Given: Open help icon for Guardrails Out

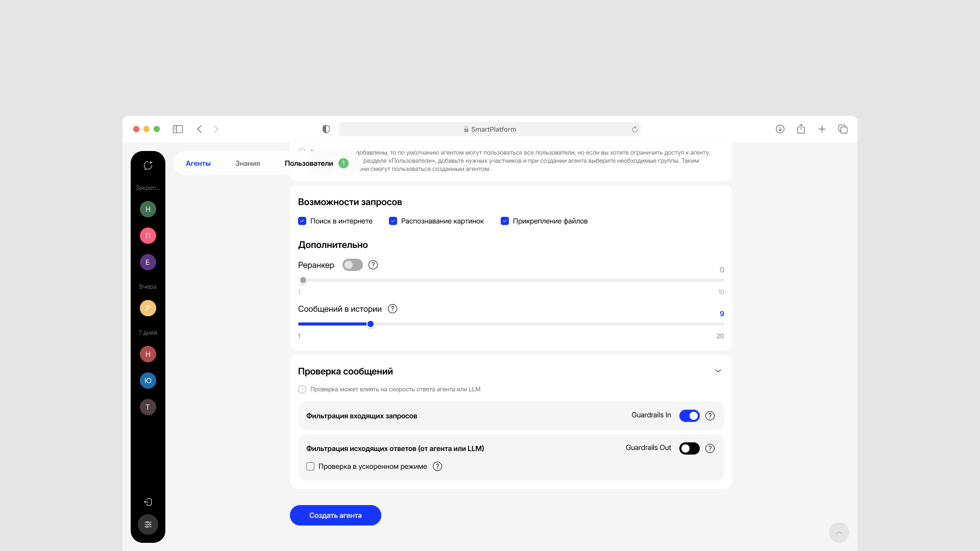Looking at the screenshot, I should [710, 448].
